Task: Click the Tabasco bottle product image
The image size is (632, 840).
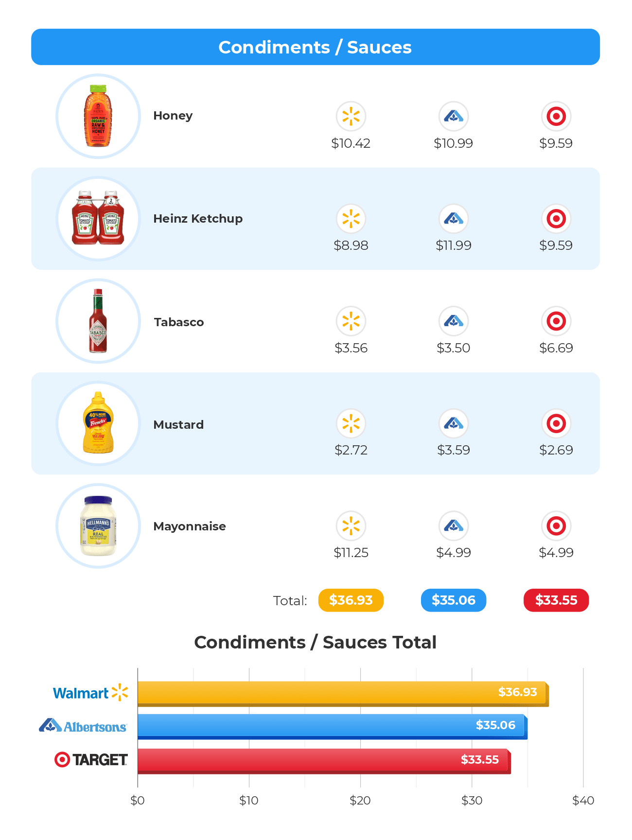Action: tap(98, 321)
